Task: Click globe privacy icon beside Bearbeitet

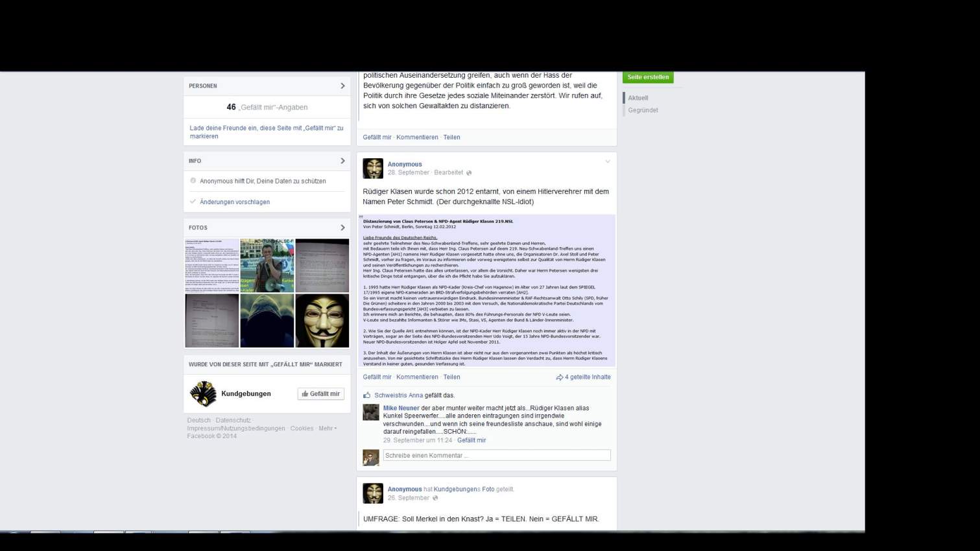Action: [469, 173]
